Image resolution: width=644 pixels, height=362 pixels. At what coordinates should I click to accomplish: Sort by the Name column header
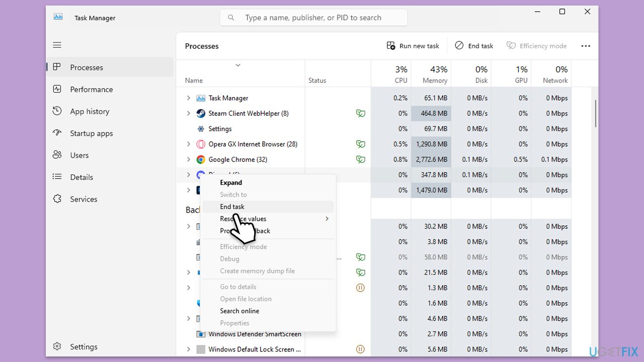click(240, 74)
